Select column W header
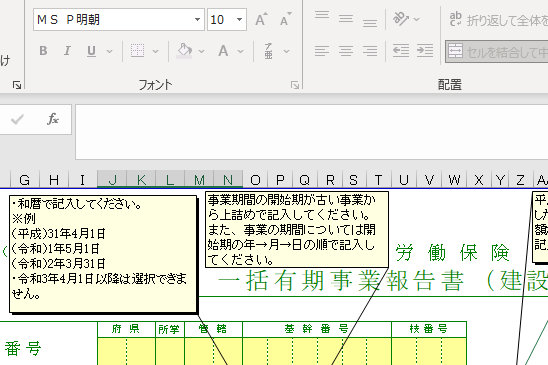The width and height of the screenshot is (548, 365). tap(454, 180)
